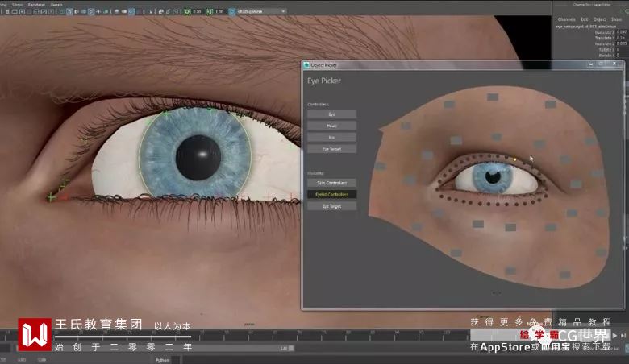This screenshot has height=364, width=629.
Task: Click the green gamma icon in viewport toolbar
Action: (210, 11)
